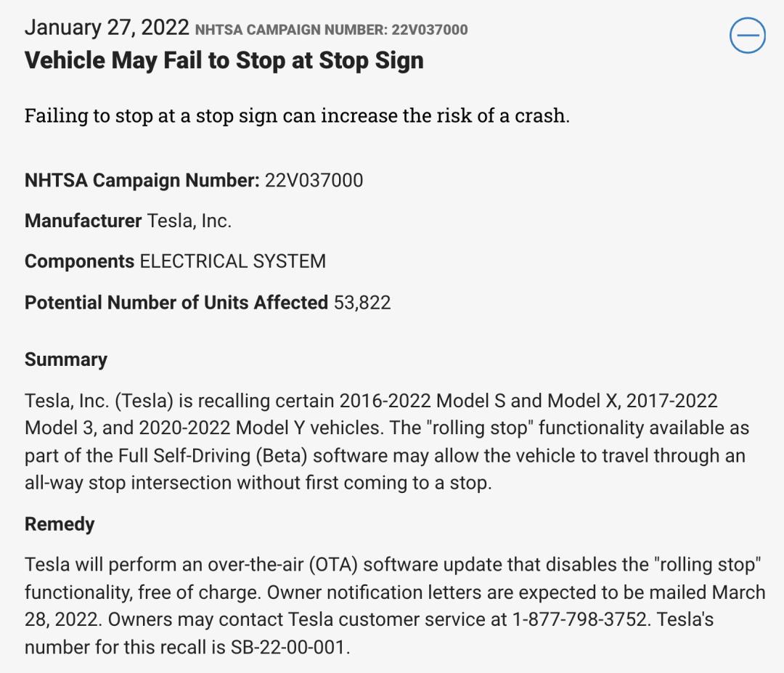Click the "Potential Number of Units Affected" label
Screen dimensions: 784x673
pos(176,302)
